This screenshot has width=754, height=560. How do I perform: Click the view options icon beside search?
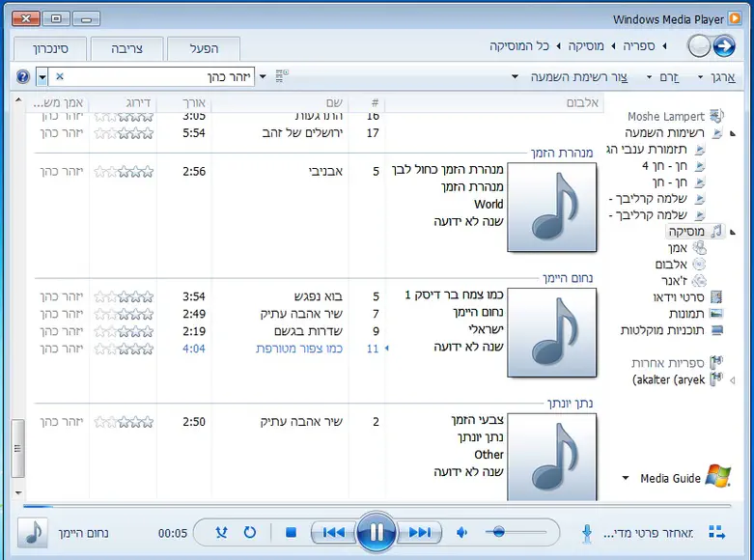pos(282,76)
